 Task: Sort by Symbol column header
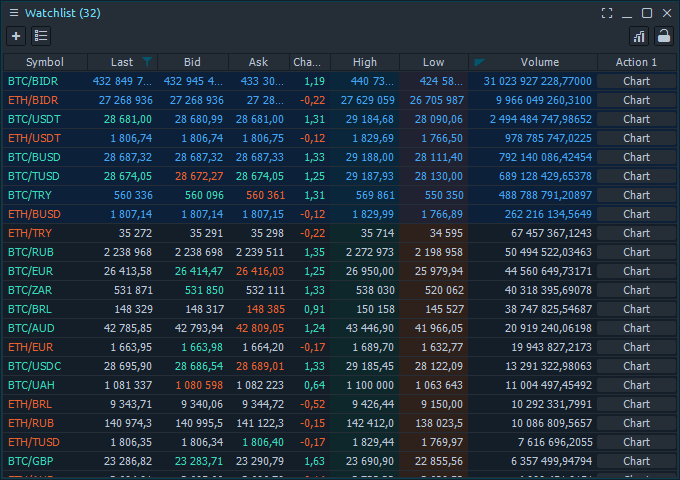click(x=45, y=62)
